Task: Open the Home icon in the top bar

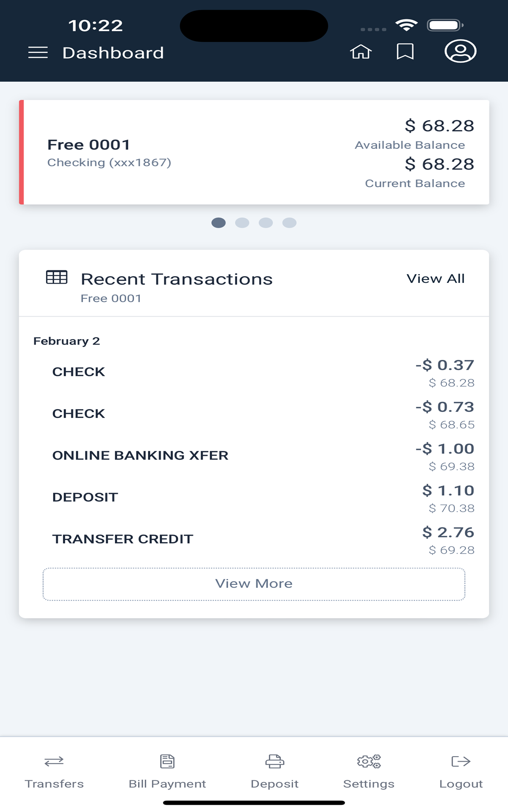Action: pos(361,52)
